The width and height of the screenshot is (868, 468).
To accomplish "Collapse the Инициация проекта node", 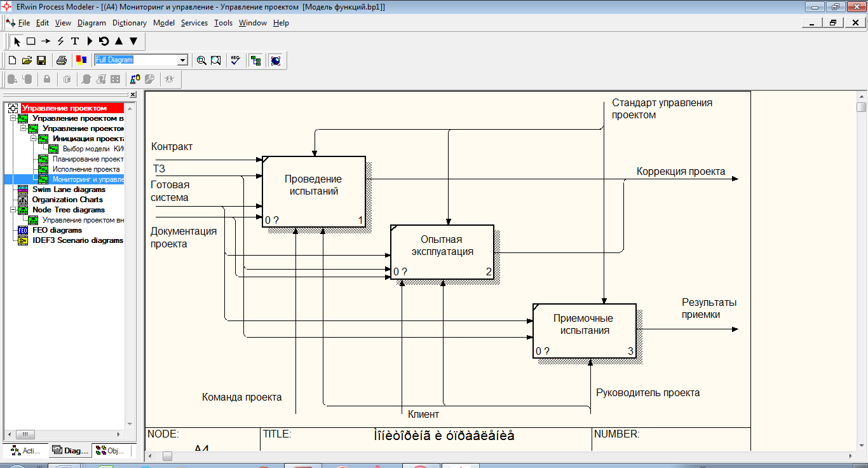I will 34,139.
